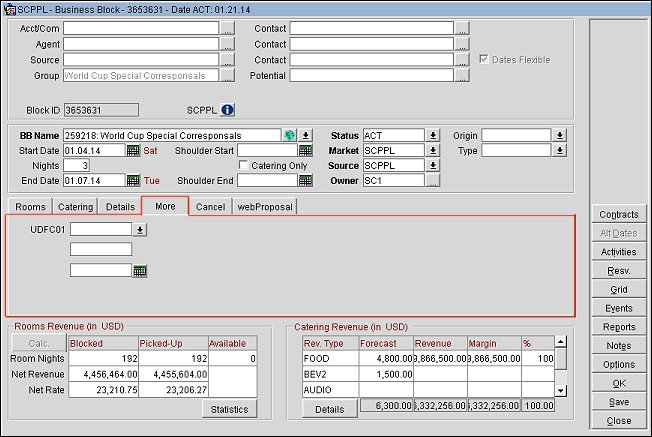Click the ellipsis lookup button beside Owner

tap(433, 181)
